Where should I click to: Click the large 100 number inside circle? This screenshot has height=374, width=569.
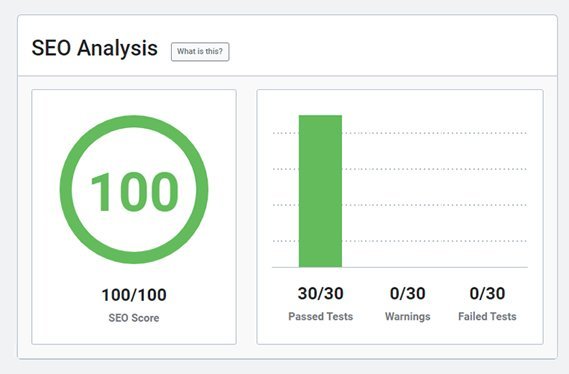click(x=134, y=191)
